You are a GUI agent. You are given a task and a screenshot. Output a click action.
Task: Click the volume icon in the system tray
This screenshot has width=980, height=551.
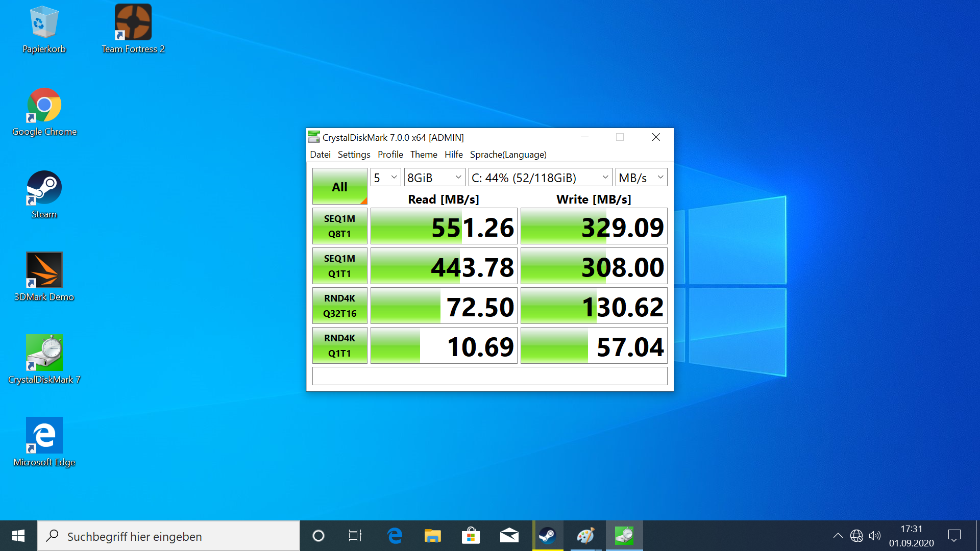[x=875, y=536]
